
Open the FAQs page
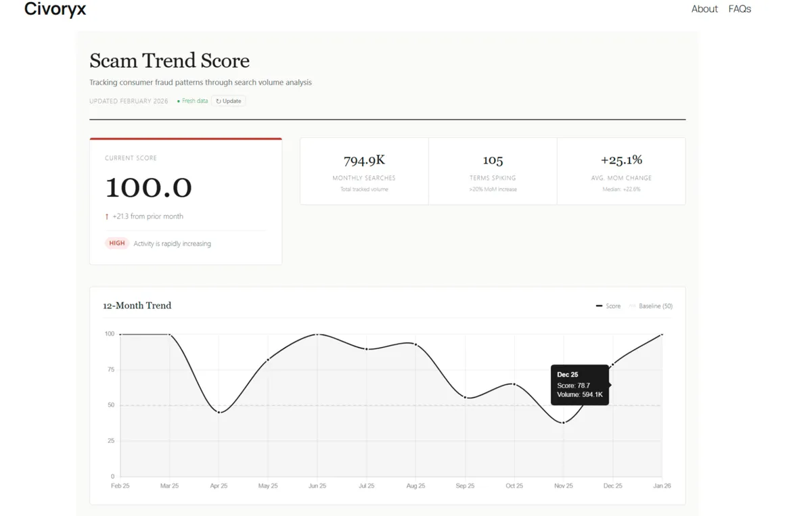(x=740, y=9)
